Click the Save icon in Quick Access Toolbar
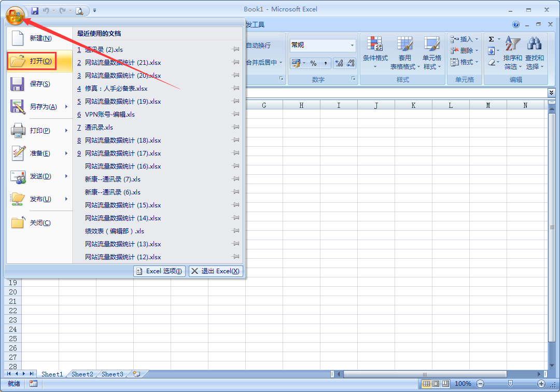The height and width of the screenshot is (392, 560). point(34,9)
